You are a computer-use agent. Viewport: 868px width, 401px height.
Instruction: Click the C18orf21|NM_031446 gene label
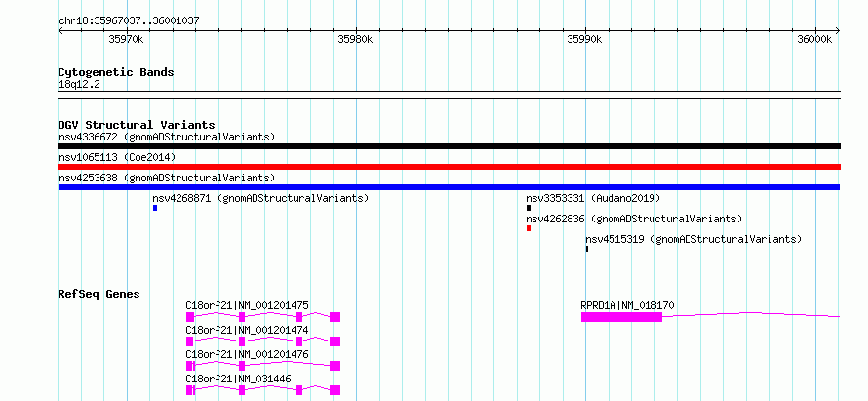click(x=239, y=379)
